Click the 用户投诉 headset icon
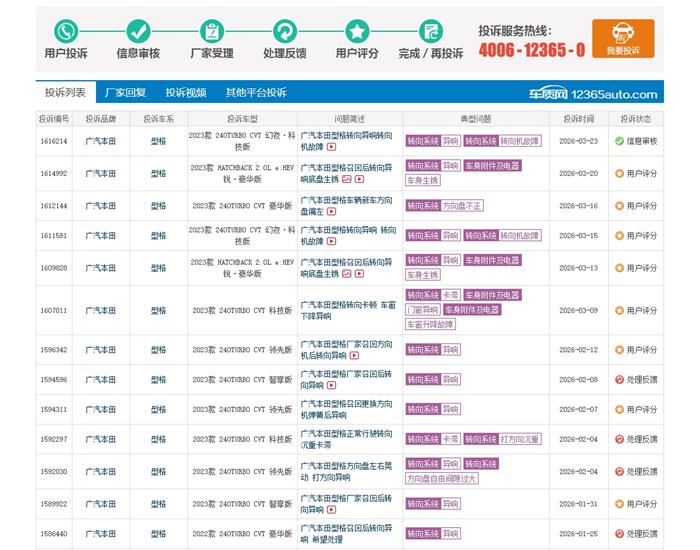 pyautogui.click(x=66, y=31)
